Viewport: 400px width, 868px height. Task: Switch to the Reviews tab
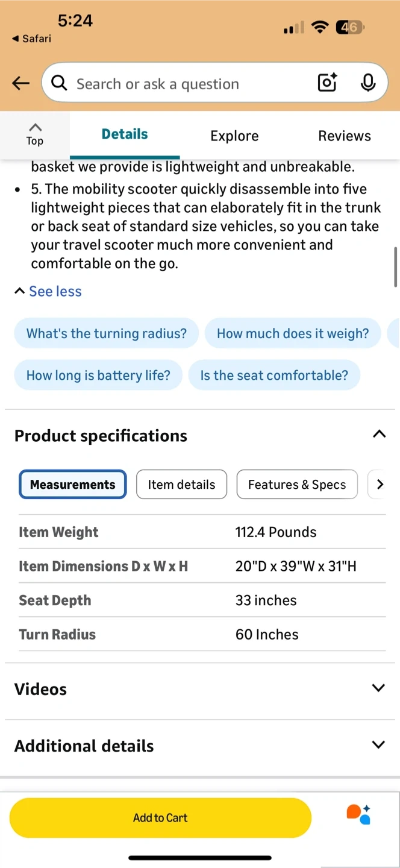click(344, 136)
